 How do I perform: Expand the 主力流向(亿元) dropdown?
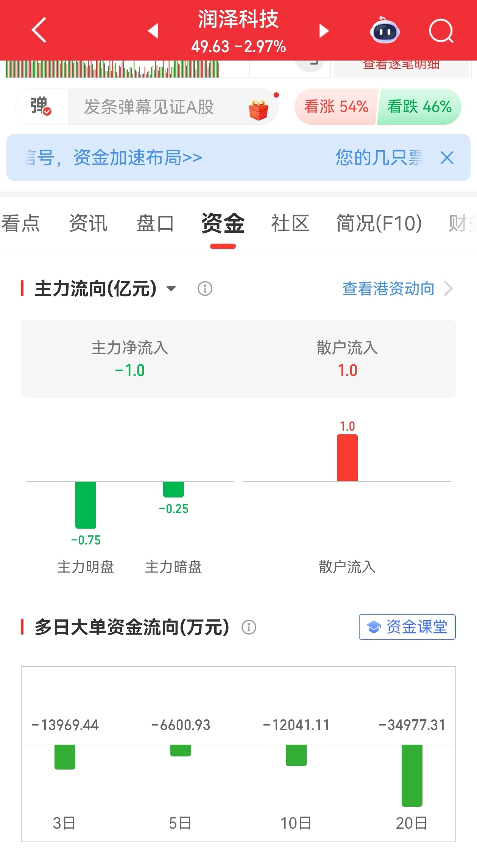171,289
